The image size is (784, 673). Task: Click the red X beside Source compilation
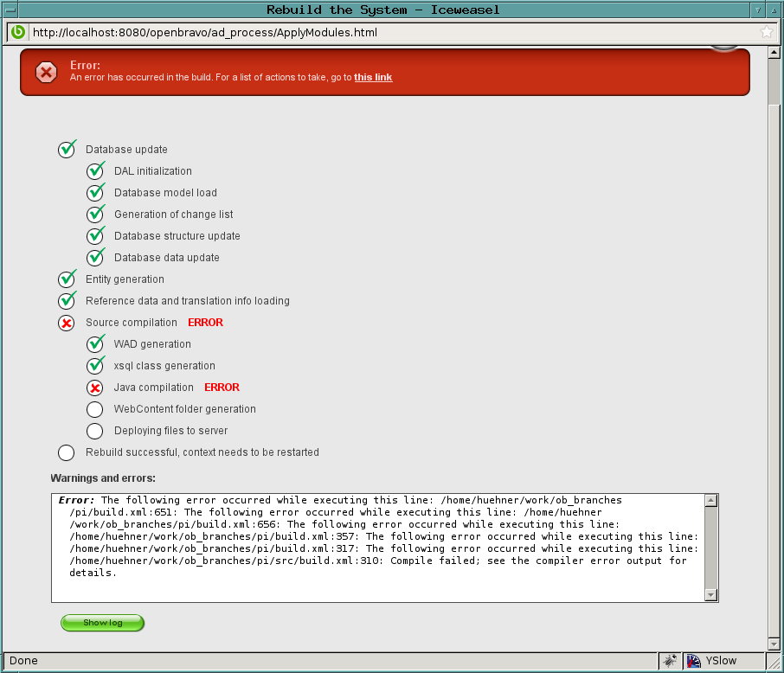(67, 323)
